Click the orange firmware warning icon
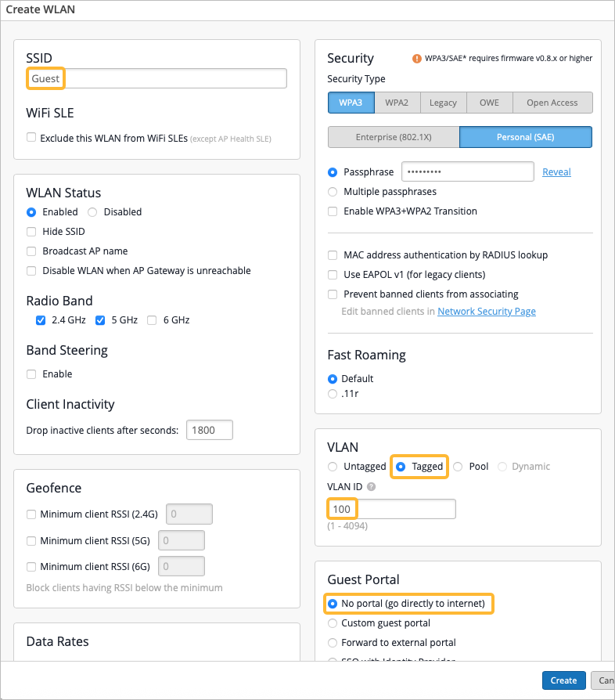This screenshot has height=700, width=615. point(417,59)
